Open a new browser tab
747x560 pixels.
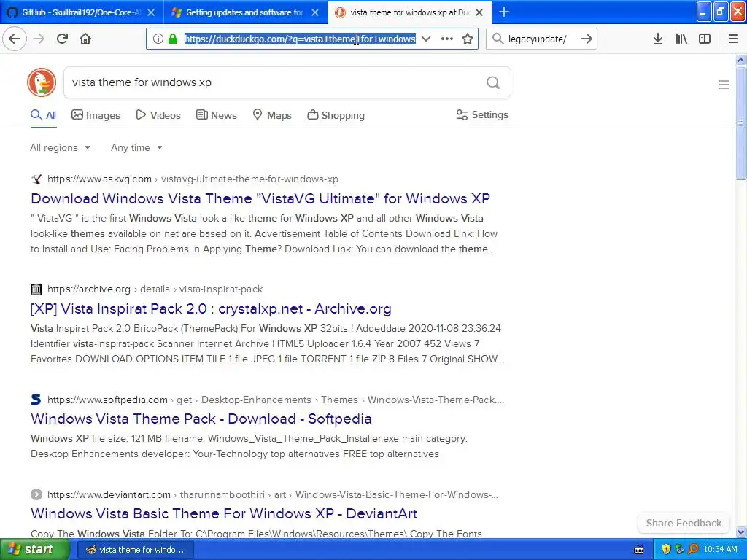pyautogui.click(x=504, y=12)
